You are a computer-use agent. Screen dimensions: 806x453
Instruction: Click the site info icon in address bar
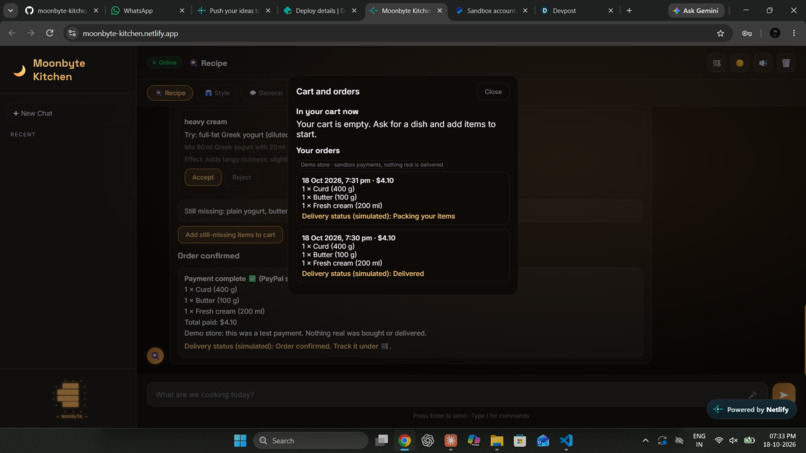[72, 33]
